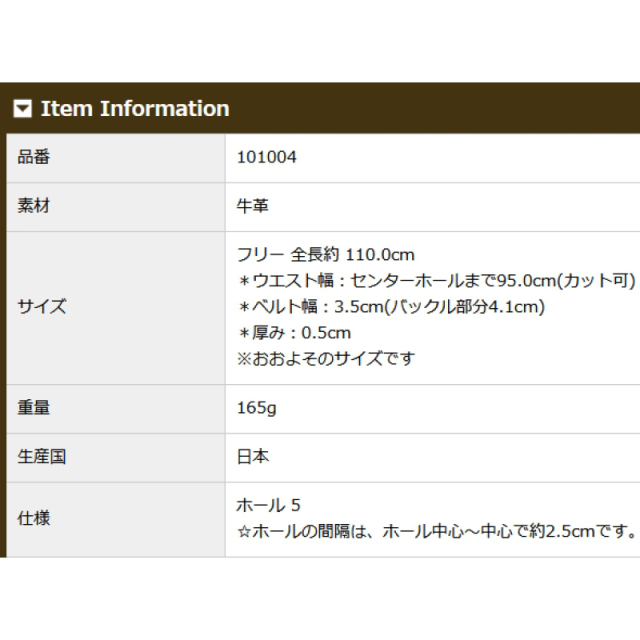Click the ホールの間隔 2.5cm note
The width and height of the screenshot is (640, 640).
(x=437, y=531)
